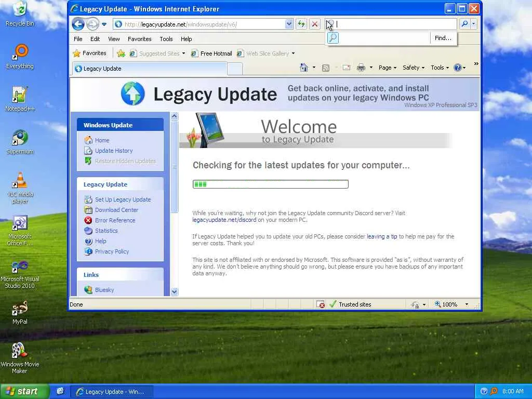Click the blue Help question mark icon
Screen dimensions: 532x399
458,68
